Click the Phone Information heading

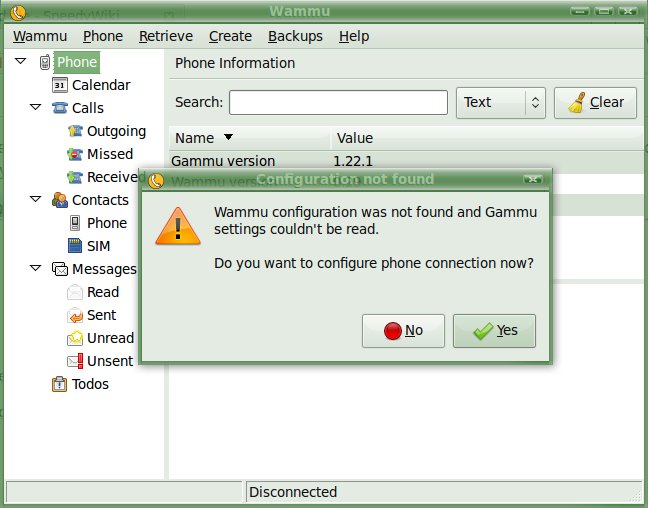(x=235, y=63)
